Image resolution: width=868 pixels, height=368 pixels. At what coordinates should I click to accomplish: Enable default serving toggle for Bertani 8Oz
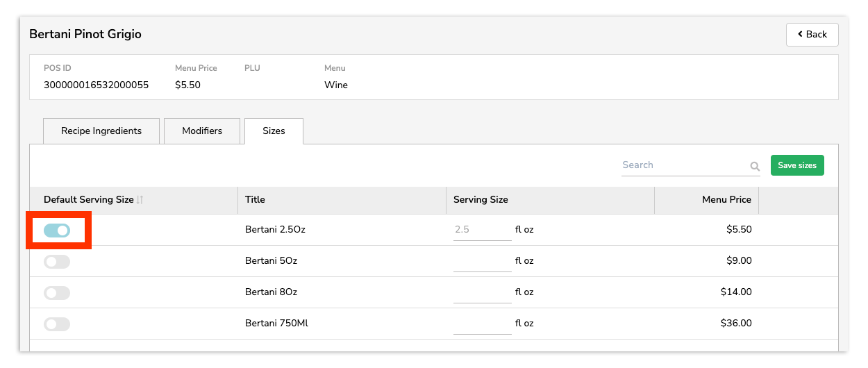pos(57,293)
